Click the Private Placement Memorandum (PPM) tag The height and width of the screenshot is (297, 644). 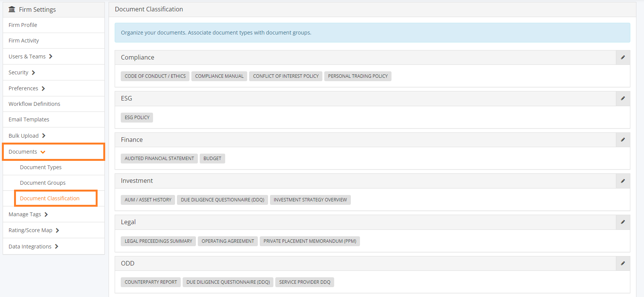[x=310, y=241]
